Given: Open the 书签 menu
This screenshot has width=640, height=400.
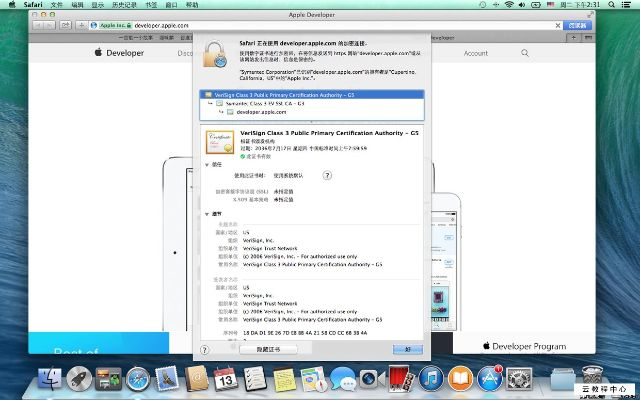Looking at the screenshot, I should pos(151,5).
